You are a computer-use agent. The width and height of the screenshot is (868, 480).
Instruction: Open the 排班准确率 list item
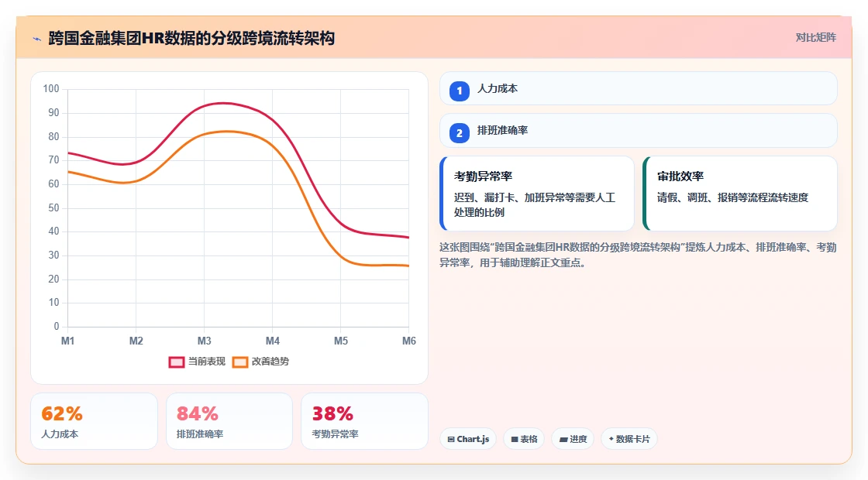(x=639, y=131)
